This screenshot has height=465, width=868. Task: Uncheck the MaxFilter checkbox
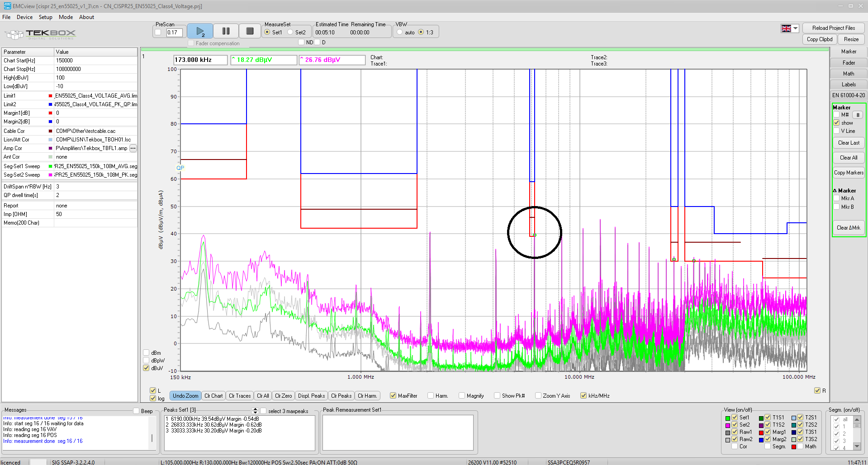[393, 396]
